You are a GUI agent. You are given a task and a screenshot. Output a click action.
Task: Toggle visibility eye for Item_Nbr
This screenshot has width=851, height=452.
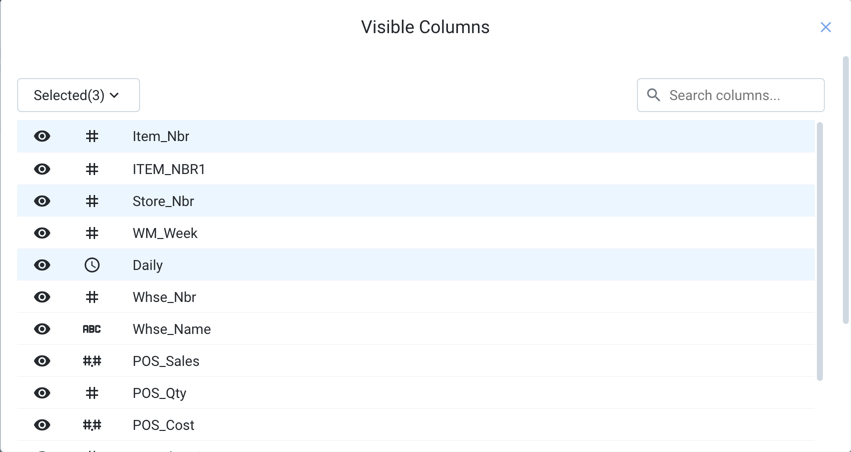(x=42, y=137)
